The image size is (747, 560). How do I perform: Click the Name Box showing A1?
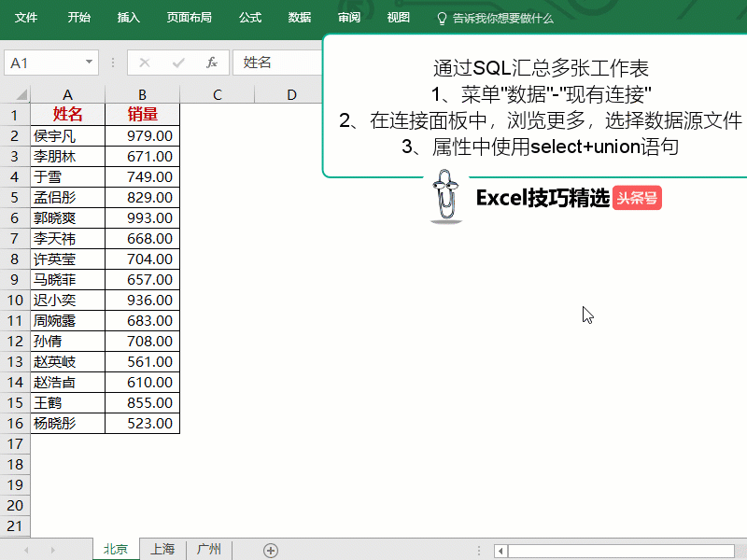coord(51,63)
